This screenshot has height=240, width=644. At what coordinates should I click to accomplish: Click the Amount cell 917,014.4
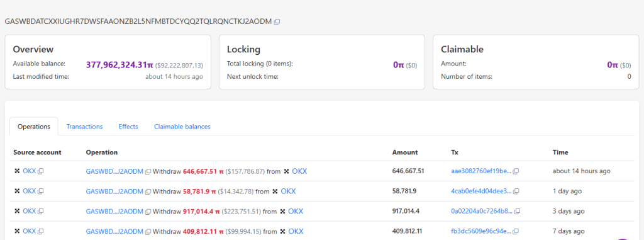(x=406, y=211)
